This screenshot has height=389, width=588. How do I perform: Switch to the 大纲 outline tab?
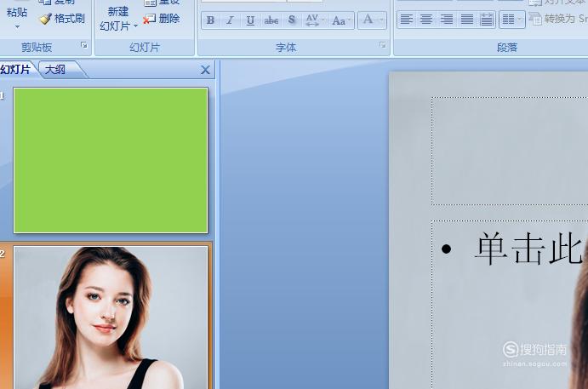55,70
